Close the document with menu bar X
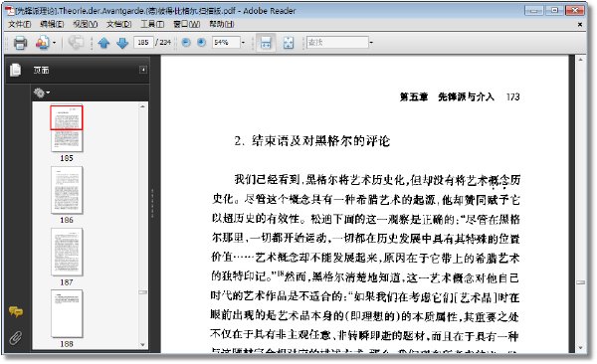 click(x=580, y=25)
